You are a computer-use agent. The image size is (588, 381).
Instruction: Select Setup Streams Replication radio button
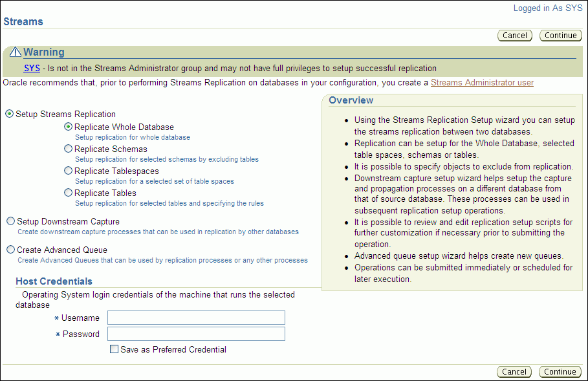(x=10, y=114)
